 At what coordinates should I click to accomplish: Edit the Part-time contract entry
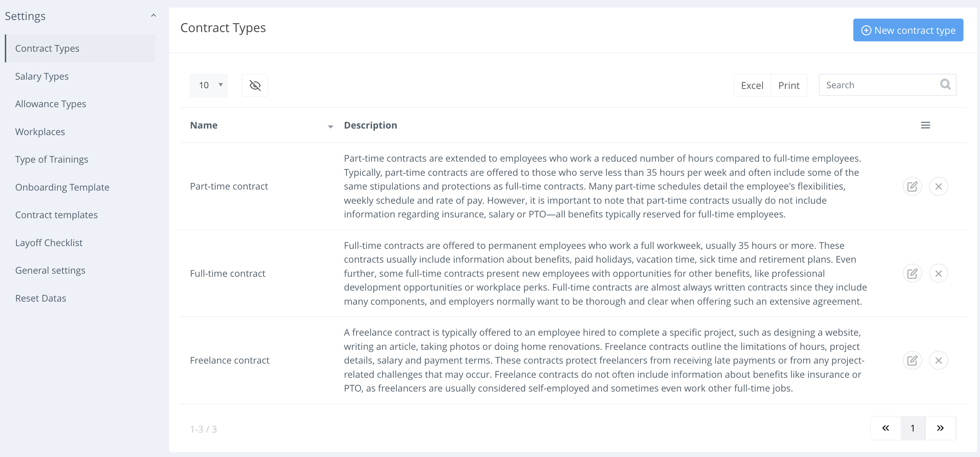(x=912, y=186)
